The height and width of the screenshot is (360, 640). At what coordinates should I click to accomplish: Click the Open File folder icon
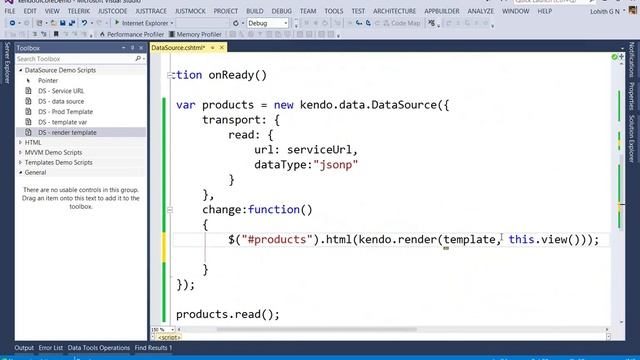[x=53, y=23]
